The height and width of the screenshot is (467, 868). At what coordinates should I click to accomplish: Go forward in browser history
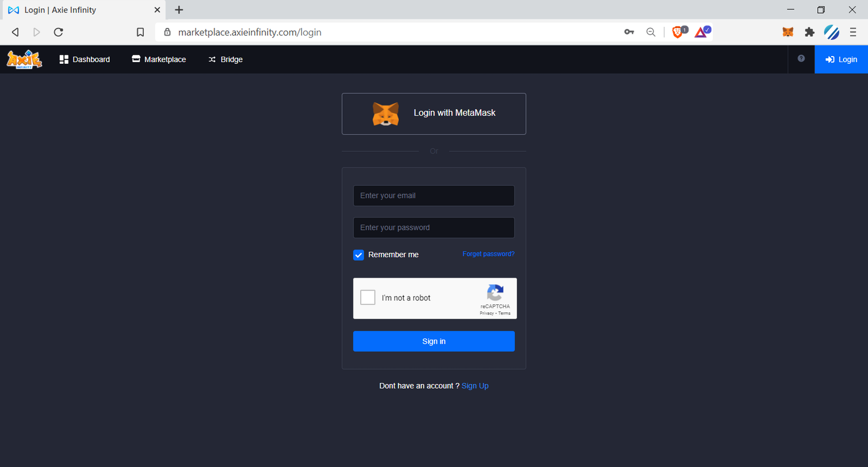coord(37,32)
